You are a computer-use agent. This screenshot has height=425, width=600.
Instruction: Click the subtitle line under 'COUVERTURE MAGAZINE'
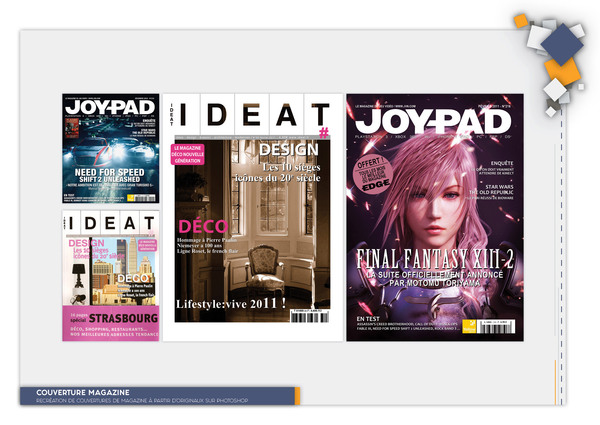[x=142, y=401]
